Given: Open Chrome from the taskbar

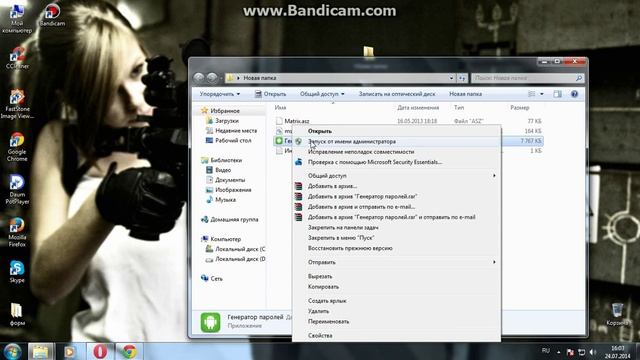Looking at the screenshot, I should 129,351.
